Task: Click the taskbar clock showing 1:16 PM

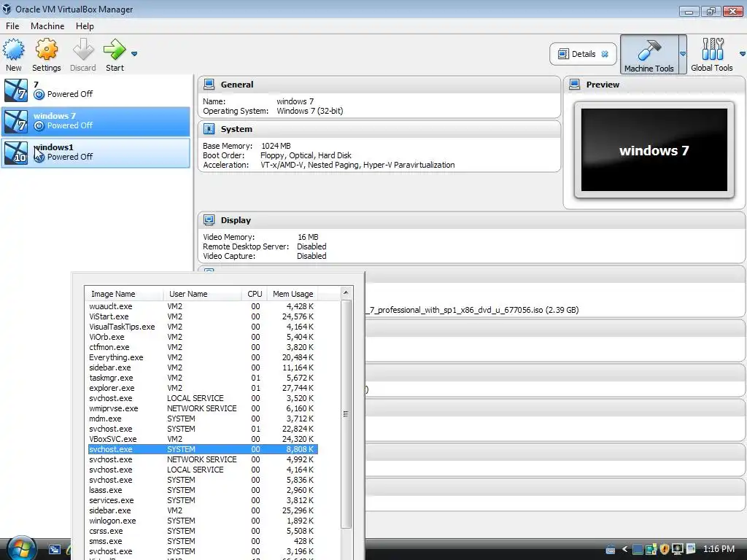Action: tap(719, 549)
